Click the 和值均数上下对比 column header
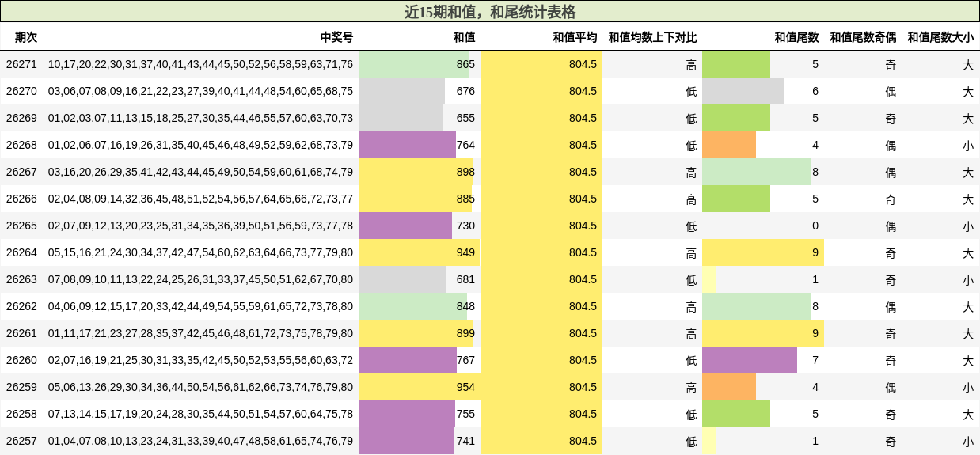980x455 pixels. point(652,37)
